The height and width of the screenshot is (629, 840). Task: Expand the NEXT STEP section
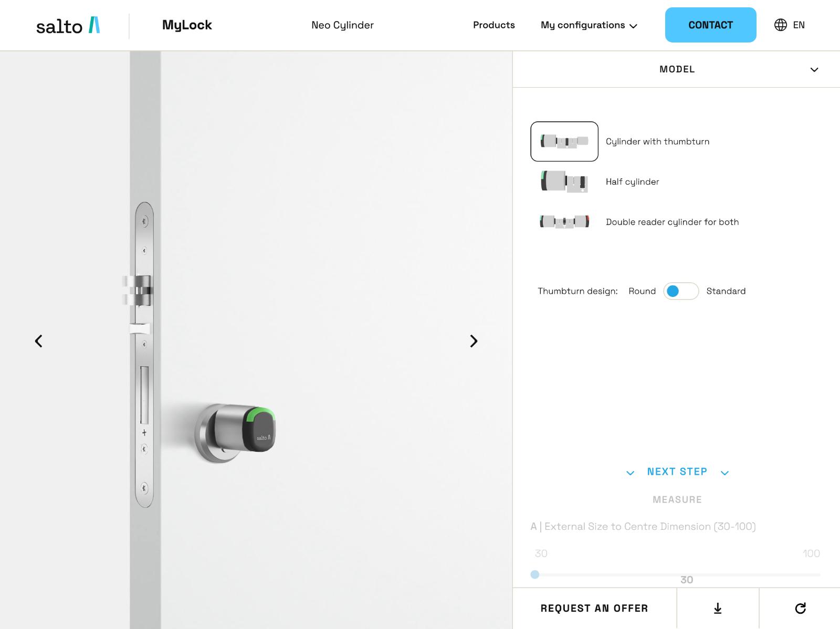(677, 472)
